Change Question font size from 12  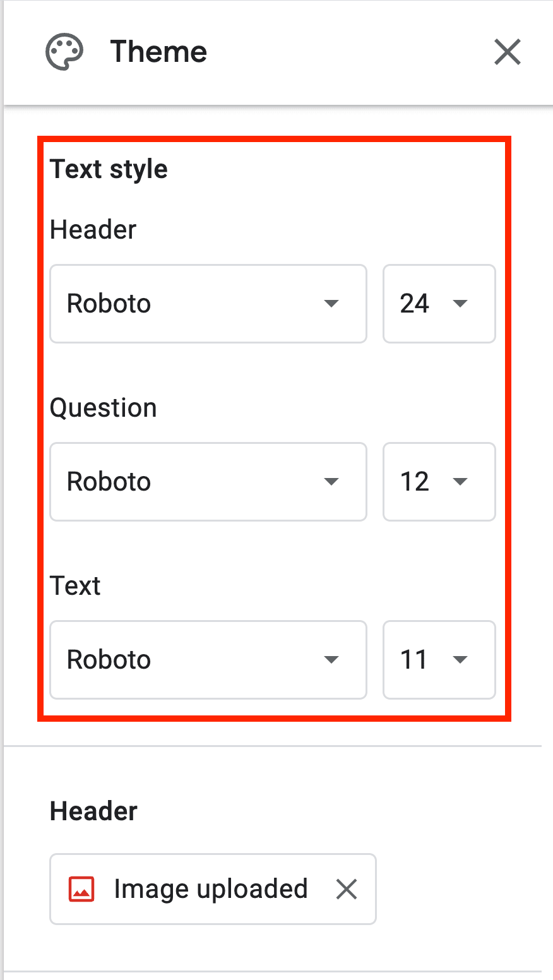439,482
